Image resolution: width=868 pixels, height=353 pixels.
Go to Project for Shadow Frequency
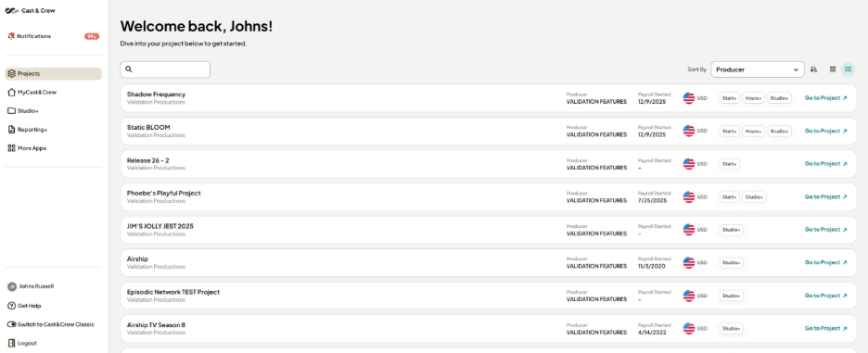pos(826,98)
